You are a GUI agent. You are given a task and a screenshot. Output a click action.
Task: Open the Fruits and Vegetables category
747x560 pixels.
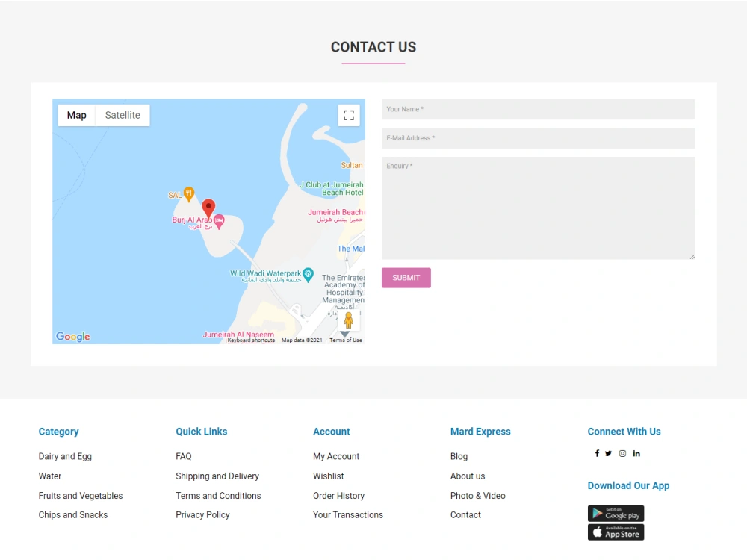(x=81, y=495)
